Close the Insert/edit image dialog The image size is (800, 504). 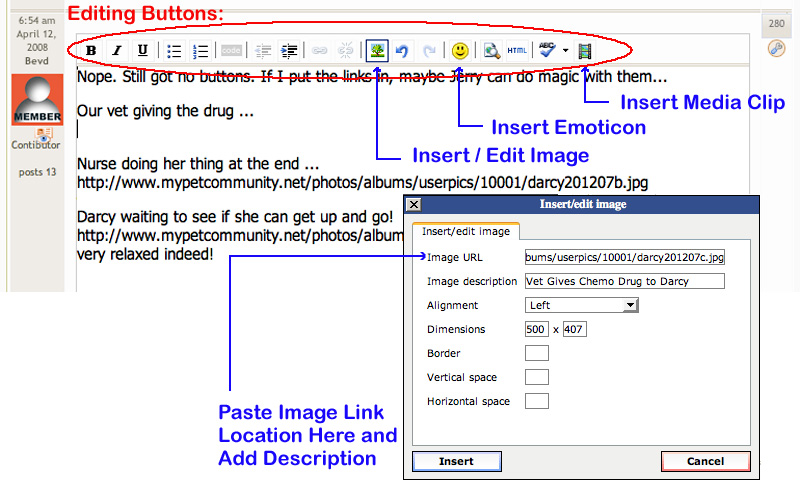click(x=414, y=205)
